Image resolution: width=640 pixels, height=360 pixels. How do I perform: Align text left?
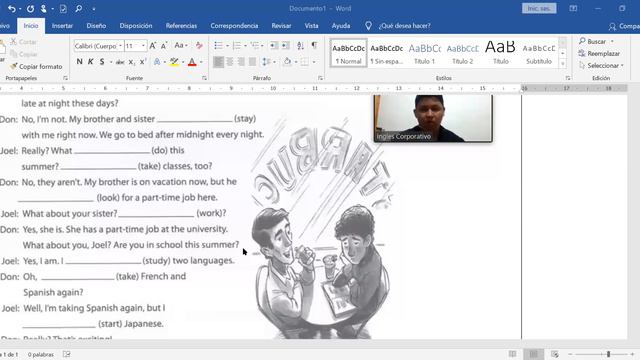(218, 62)
